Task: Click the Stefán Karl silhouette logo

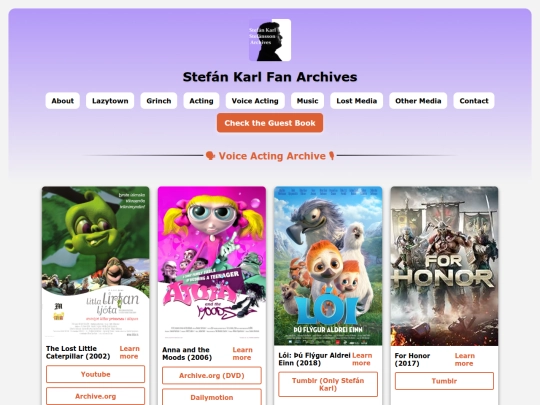Action: tap(270, 40)
